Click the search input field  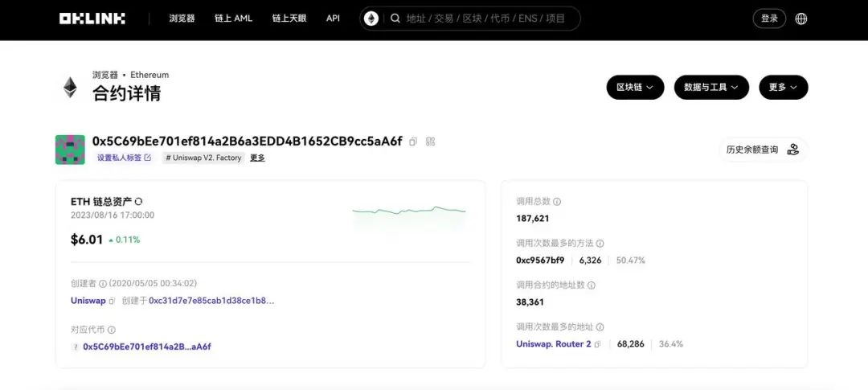tap(482, 18)
